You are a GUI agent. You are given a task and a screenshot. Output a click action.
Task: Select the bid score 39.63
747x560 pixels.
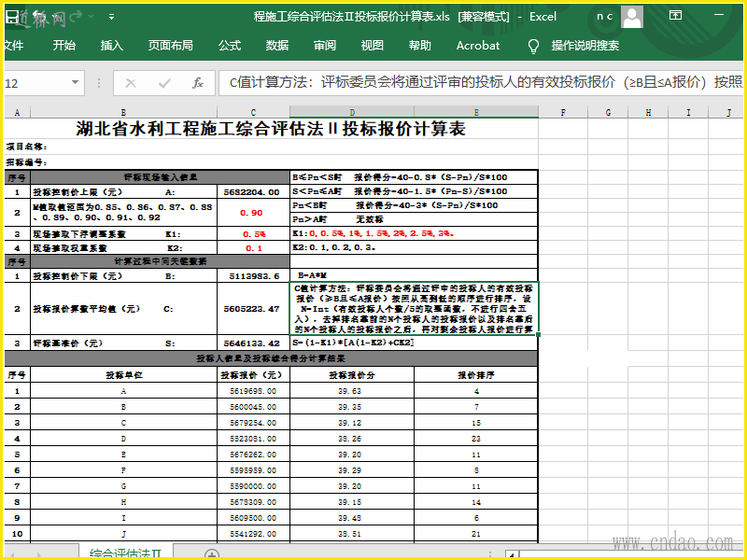[352, 391]
